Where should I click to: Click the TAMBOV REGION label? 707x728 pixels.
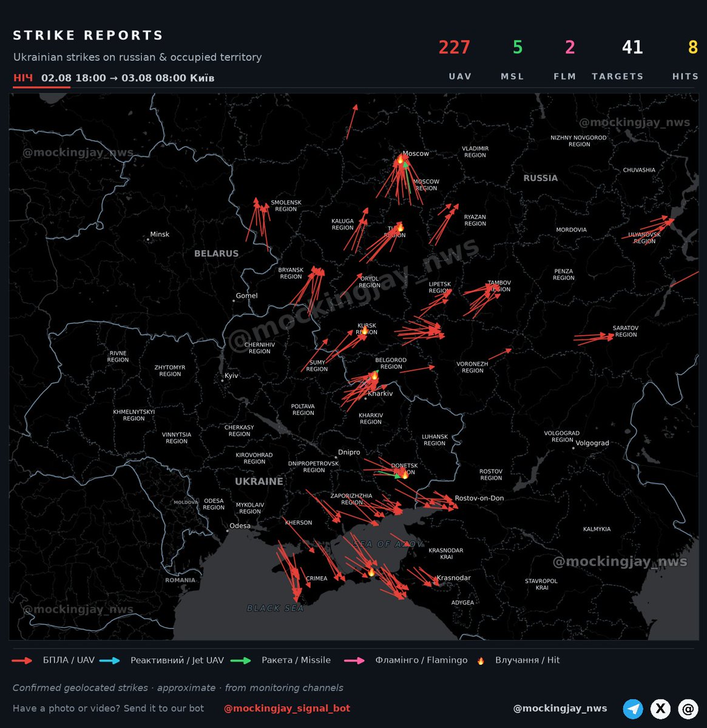499,286
